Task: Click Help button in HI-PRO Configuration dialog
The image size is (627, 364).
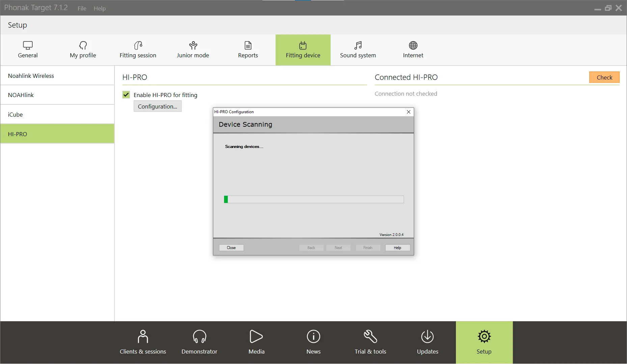Action: pyautogui.click(x=398, y=248)
